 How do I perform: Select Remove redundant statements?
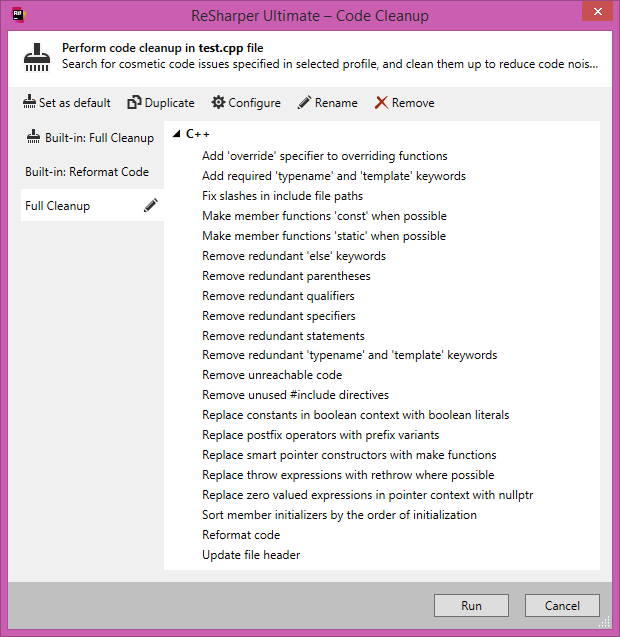[x=283, y=336]
